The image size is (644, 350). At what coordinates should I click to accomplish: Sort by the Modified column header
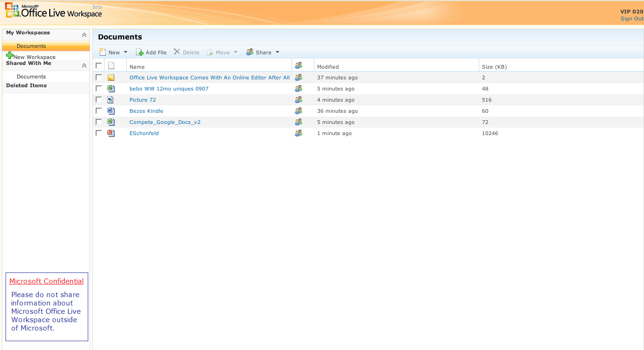pos(328,67)
